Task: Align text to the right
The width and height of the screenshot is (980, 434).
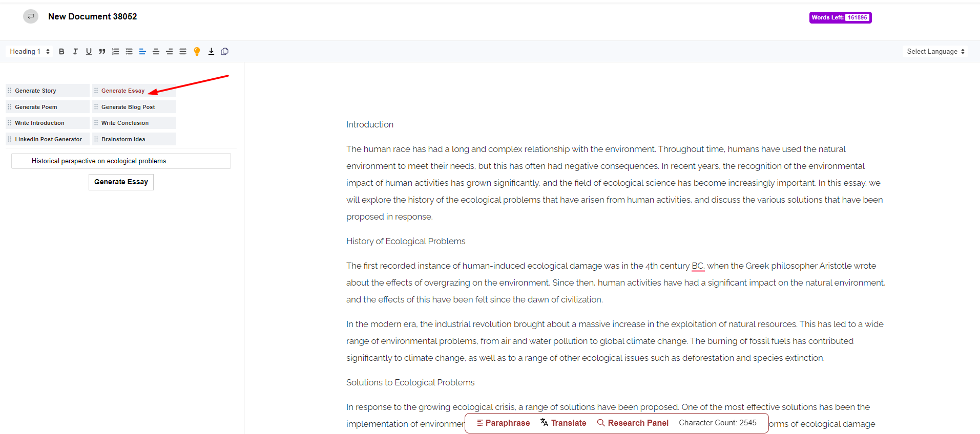Action: click(x=169, y=51)
